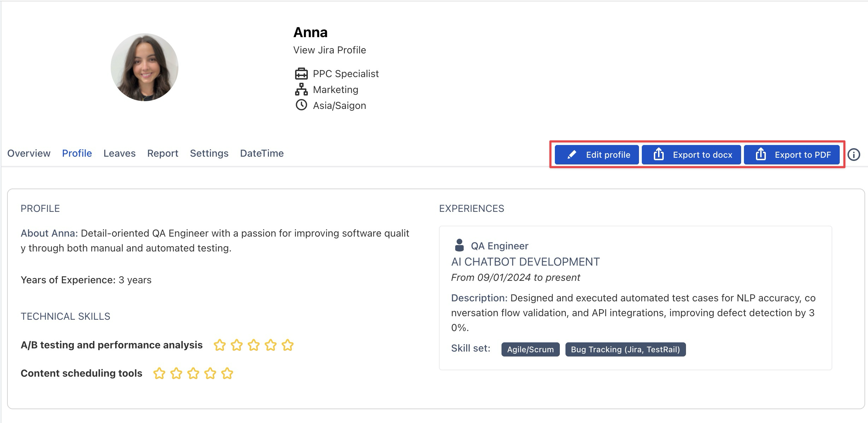This screenshot has height=423, width=868.
Task: Click the pencil icon in Edit profile
Action: coord(571,155)
